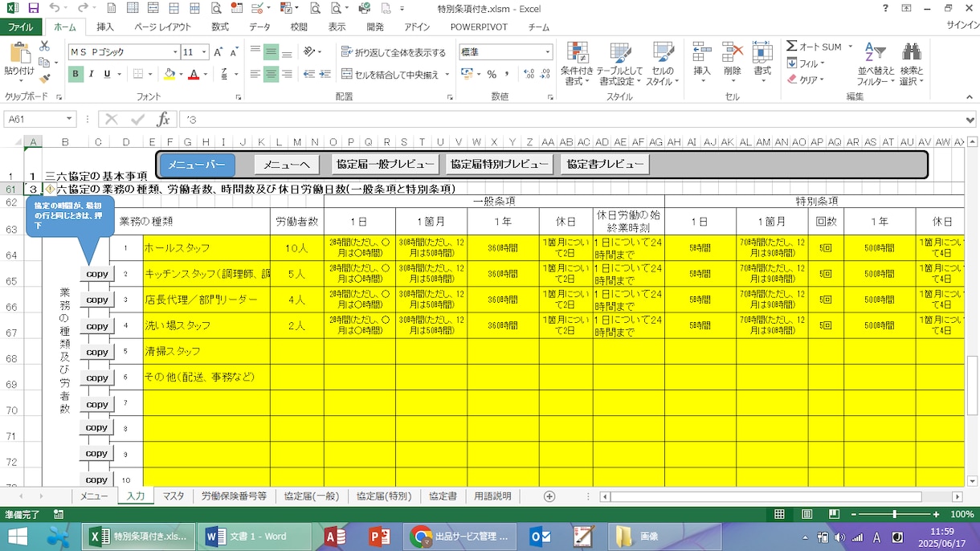This screenshot has width=980, height=551.
Task: Click the increase decimal icon
Action: pyautogui.click(x=529, y=75)
